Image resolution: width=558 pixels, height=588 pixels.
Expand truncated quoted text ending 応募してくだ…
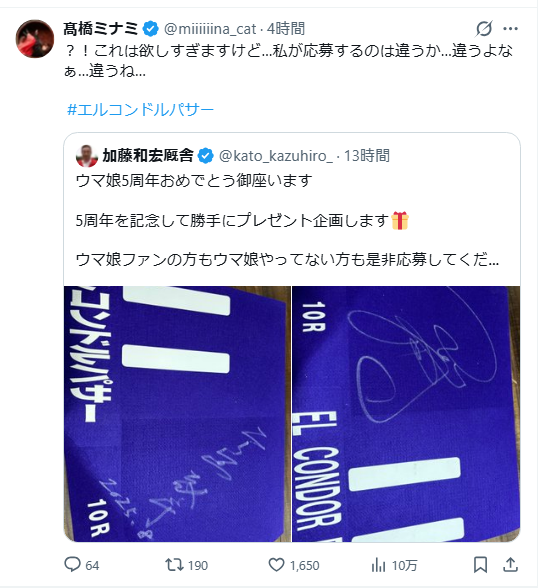click(x=287, y=260)
